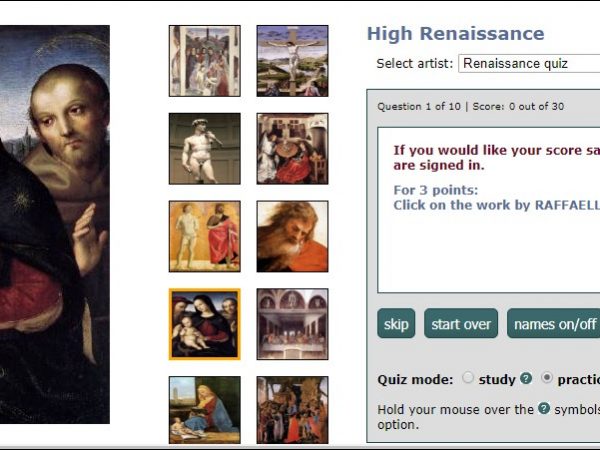This screenshot has height=450, width=600.
Task: Pick the white-bearded old man thumbnail
Action: [292, 237]
